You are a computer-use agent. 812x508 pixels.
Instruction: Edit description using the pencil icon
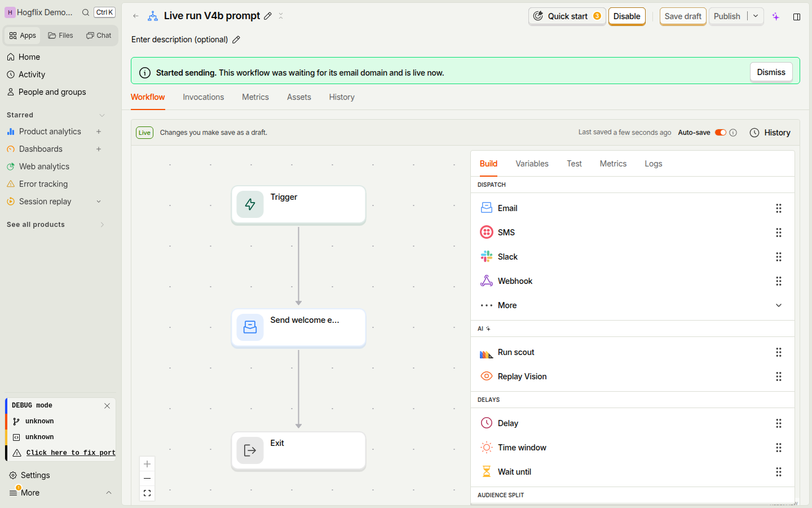(x=236, y=40)
